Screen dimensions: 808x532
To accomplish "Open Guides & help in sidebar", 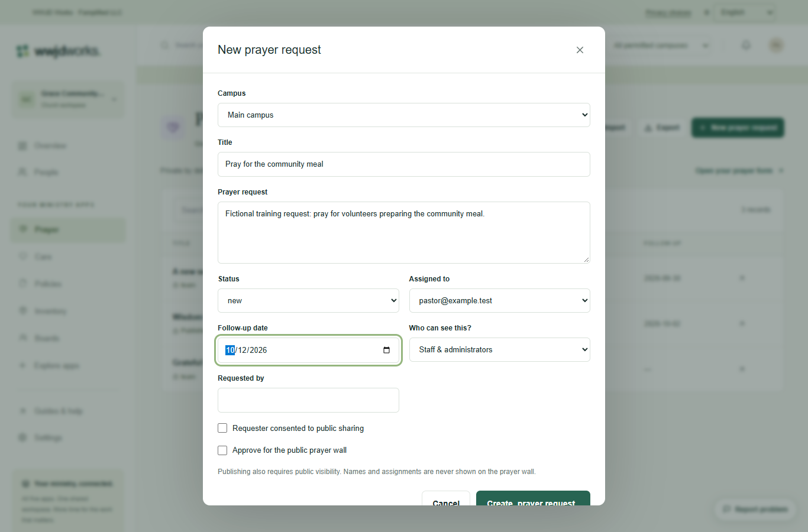I will click(68, 411).
